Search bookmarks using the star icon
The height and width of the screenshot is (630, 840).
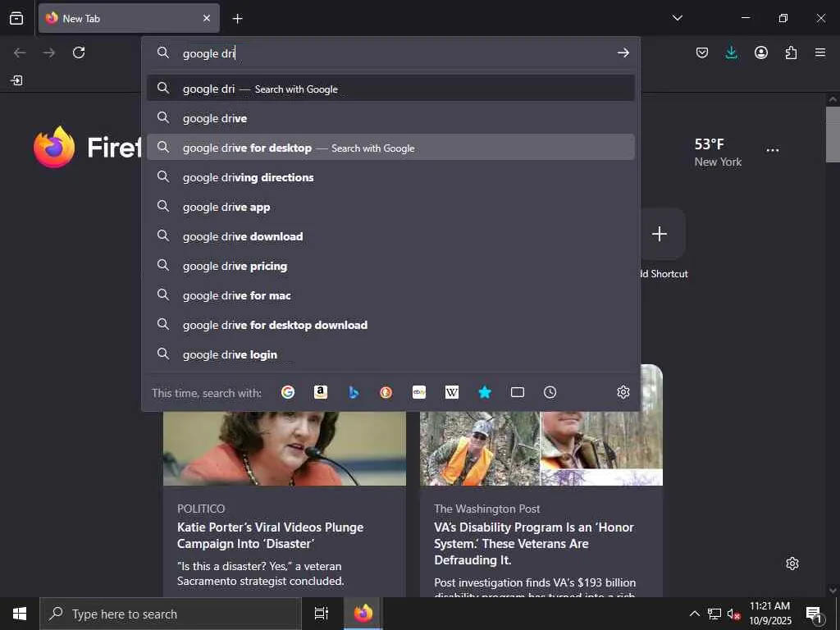[x=485, y=392]
